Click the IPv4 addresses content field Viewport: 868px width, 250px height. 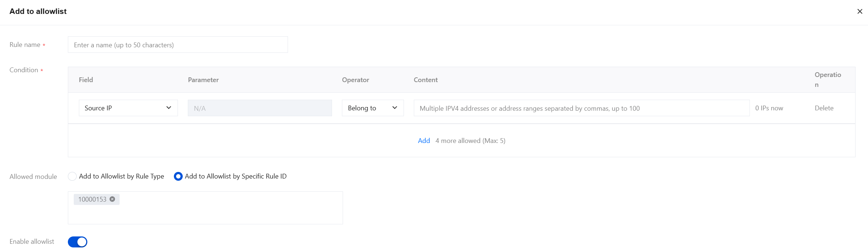tap(581, 108)
